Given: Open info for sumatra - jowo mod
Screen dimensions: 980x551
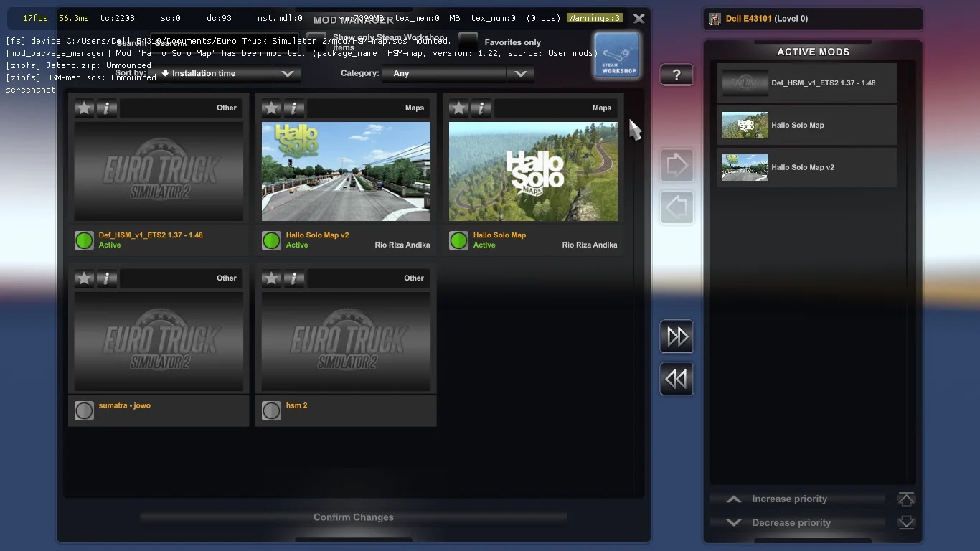Looking at the screenshot, I should (106, 278).
